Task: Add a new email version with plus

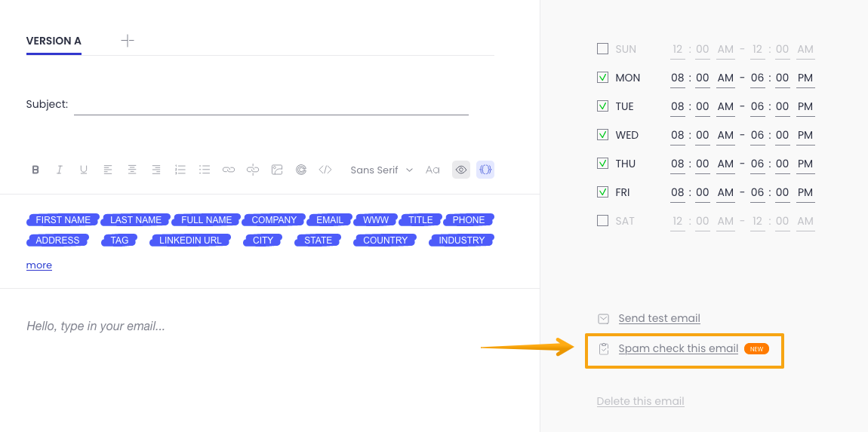Action: click(128, 41)
